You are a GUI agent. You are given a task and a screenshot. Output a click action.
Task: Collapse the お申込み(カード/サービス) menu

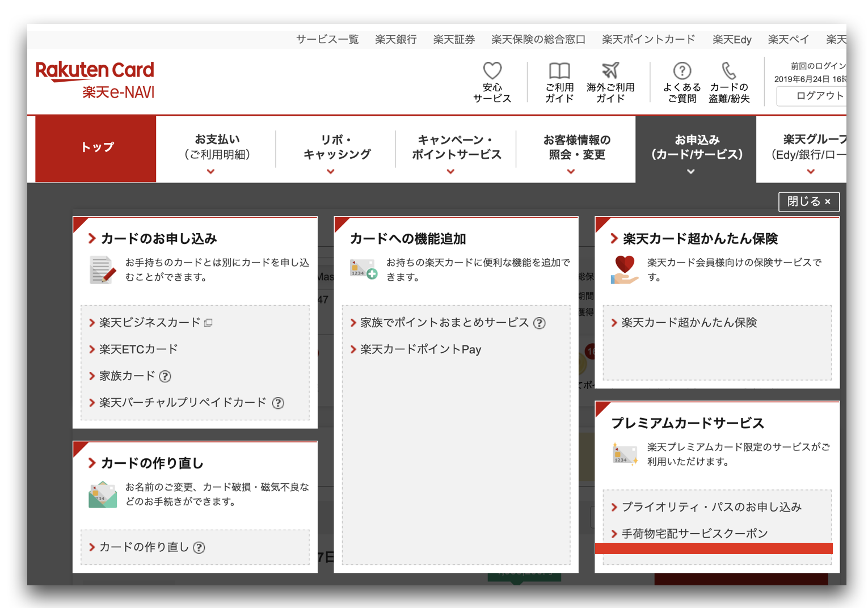point(696,149)
